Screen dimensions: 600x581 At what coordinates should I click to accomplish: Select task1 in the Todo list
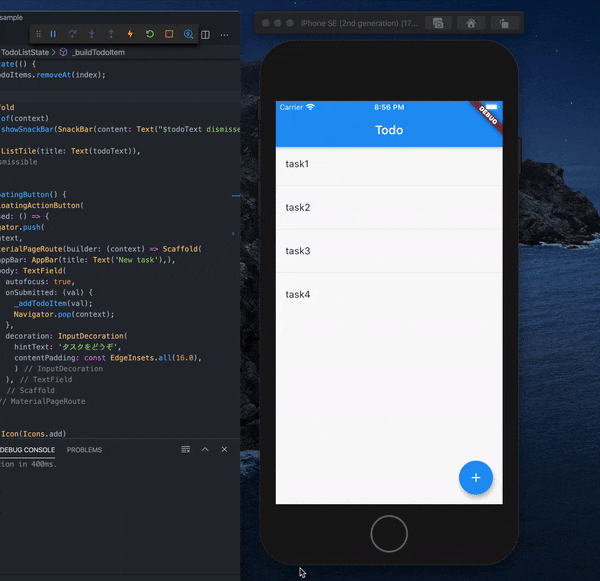(x=389, y=164)
